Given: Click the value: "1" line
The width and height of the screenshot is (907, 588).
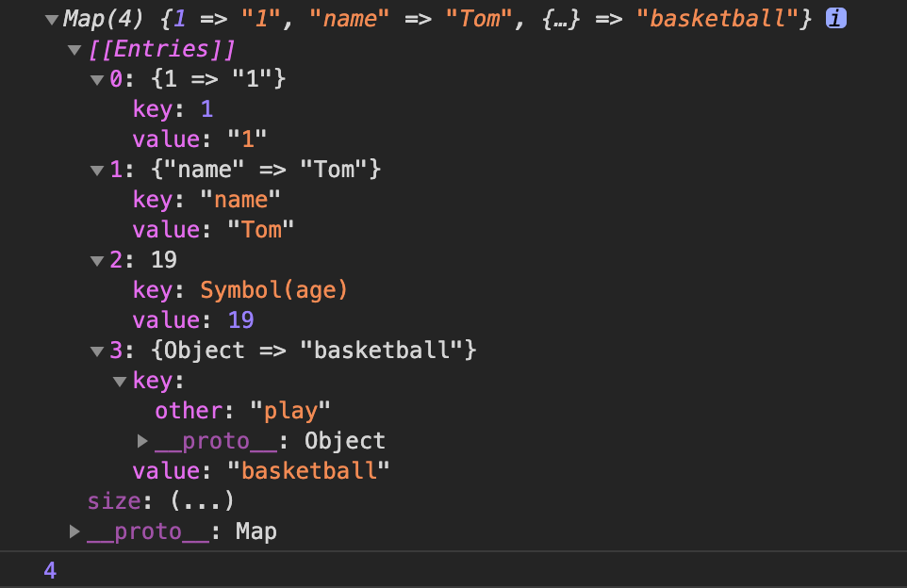Looking at the screenshot, I should point(200,139).
